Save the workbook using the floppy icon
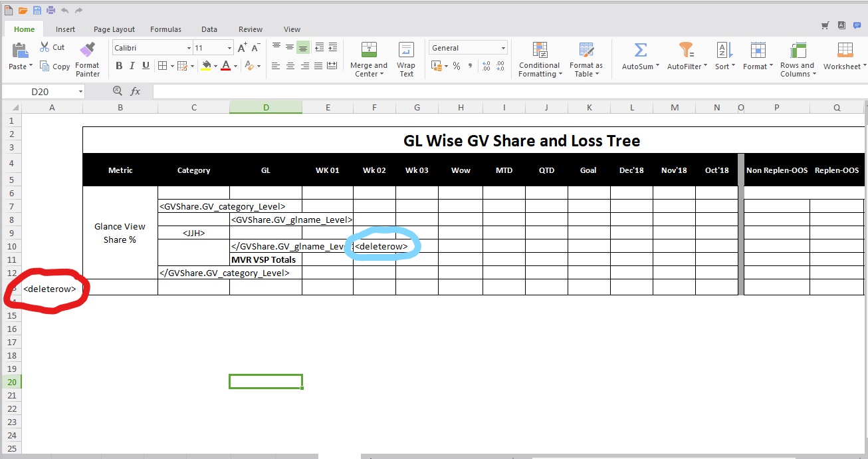 (37, 10)
